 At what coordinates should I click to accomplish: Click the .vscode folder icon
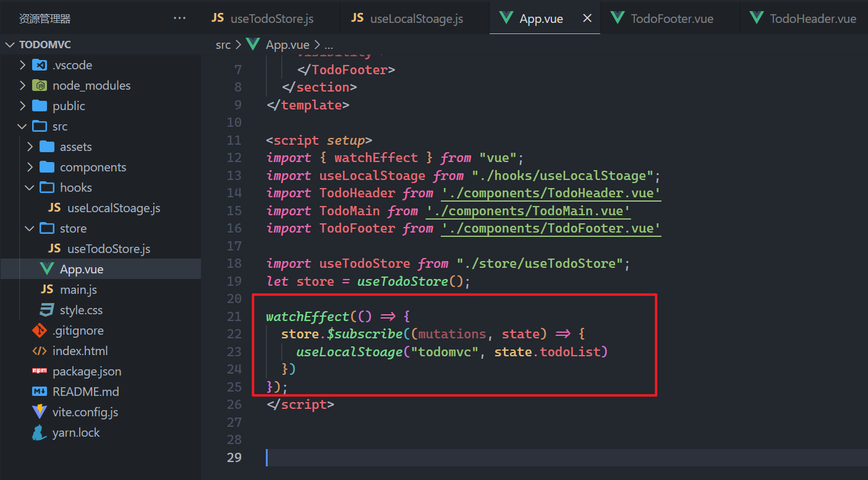40,66
